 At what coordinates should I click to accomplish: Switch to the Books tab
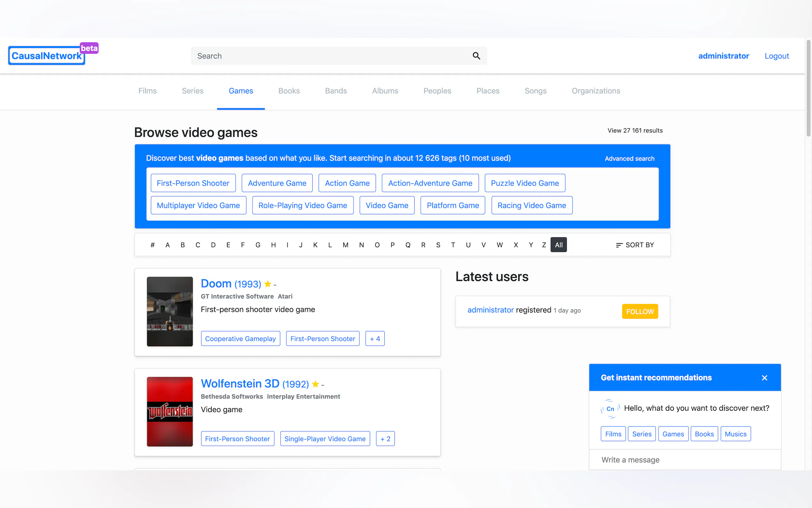coord(289,91)
